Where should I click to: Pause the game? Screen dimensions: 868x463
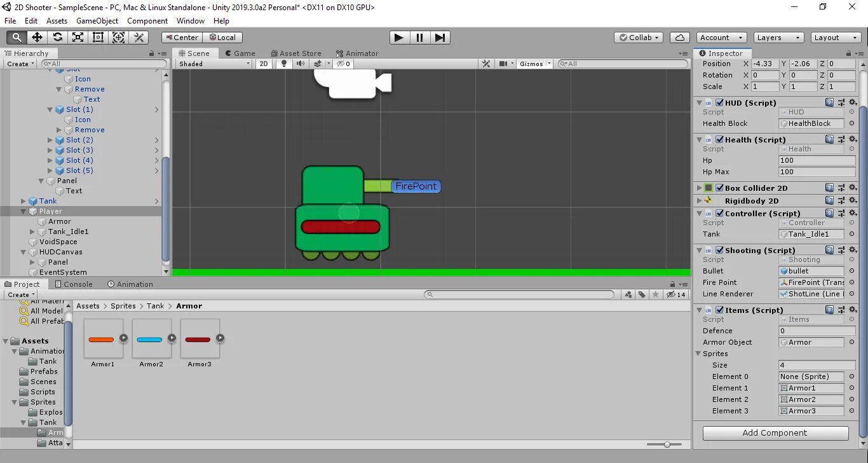pos(419,38)
